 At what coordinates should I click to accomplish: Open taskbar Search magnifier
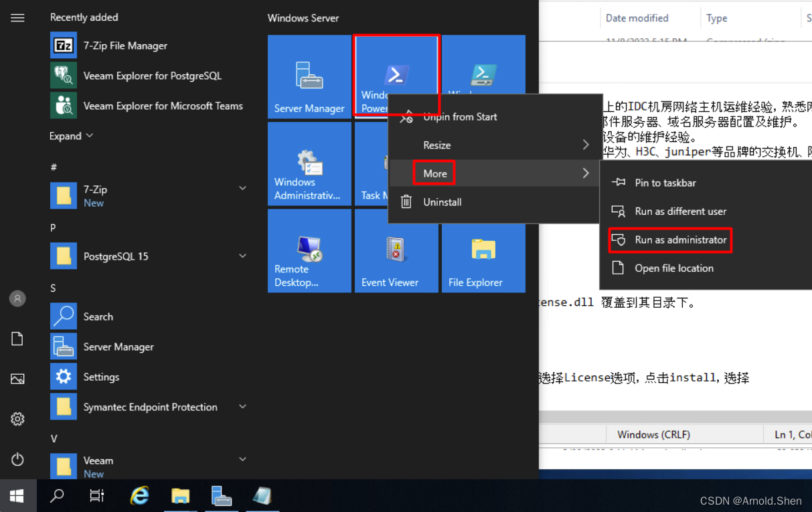[x=58, y=496]
